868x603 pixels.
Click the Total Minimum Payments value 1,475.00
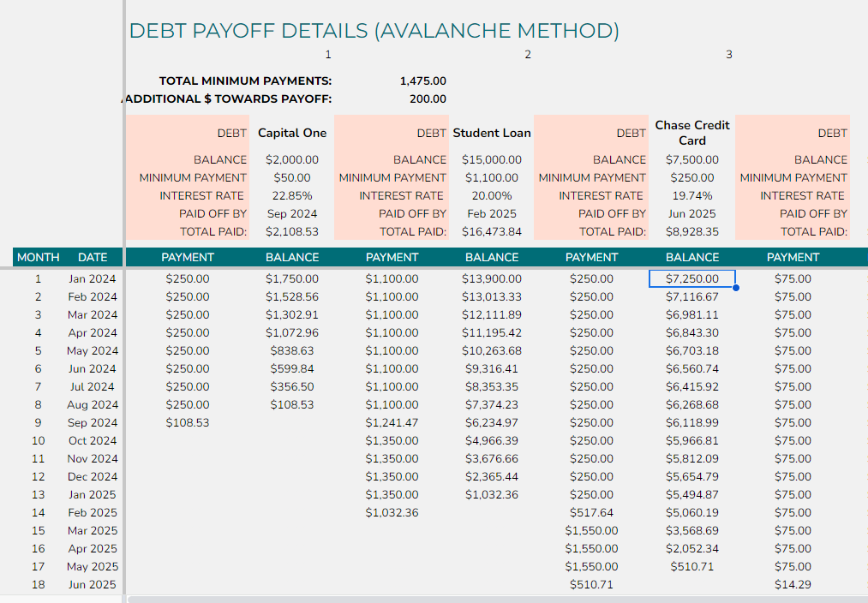422,80
